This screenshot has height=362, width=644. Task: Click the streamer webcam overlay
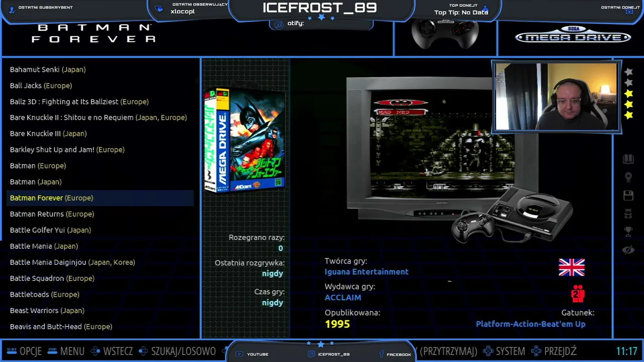556,97
